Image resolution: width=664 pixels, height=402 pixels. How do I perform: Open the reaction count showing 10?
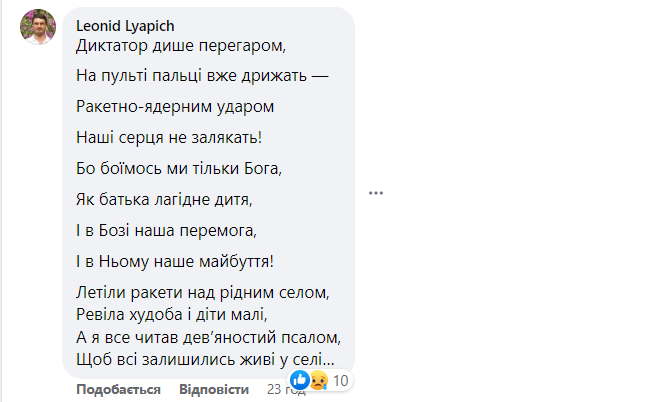(x=340, y=380)
